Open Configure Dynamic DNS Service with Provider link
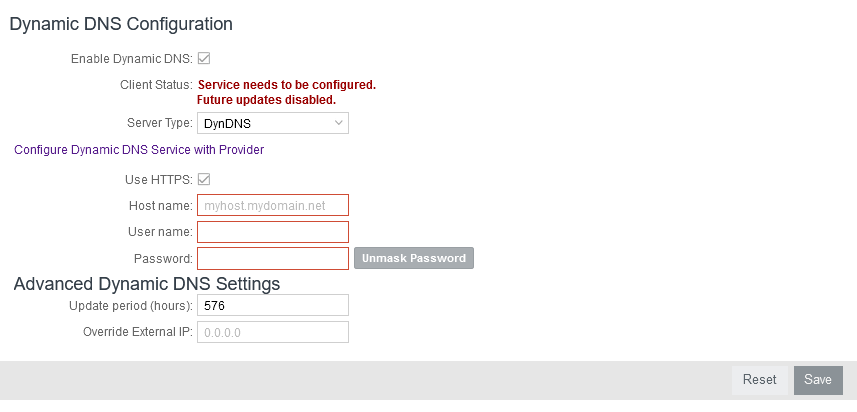The image size is (857, 412). [x=139, y=150]
